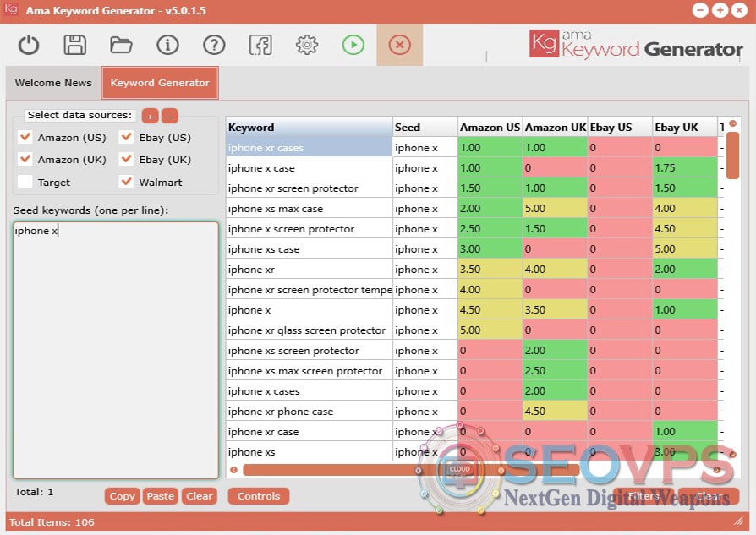Stop the process with the red X icon

point(399,46)
